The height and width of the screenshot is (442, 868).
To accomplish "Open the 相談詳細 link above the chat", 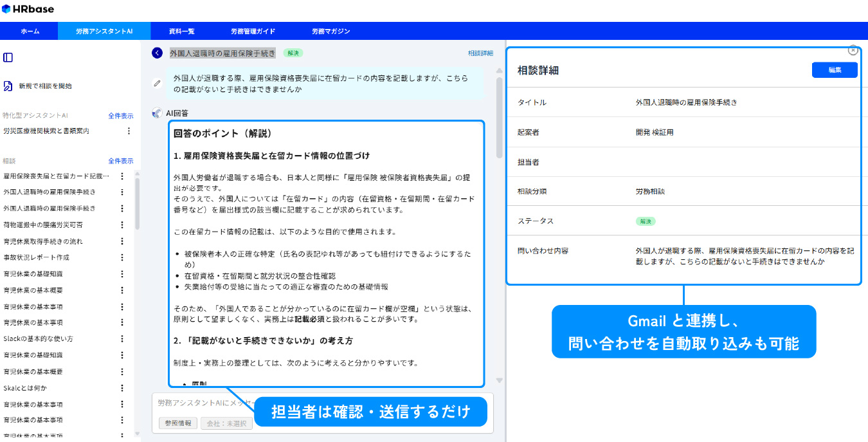I will [x=480, y=53].
